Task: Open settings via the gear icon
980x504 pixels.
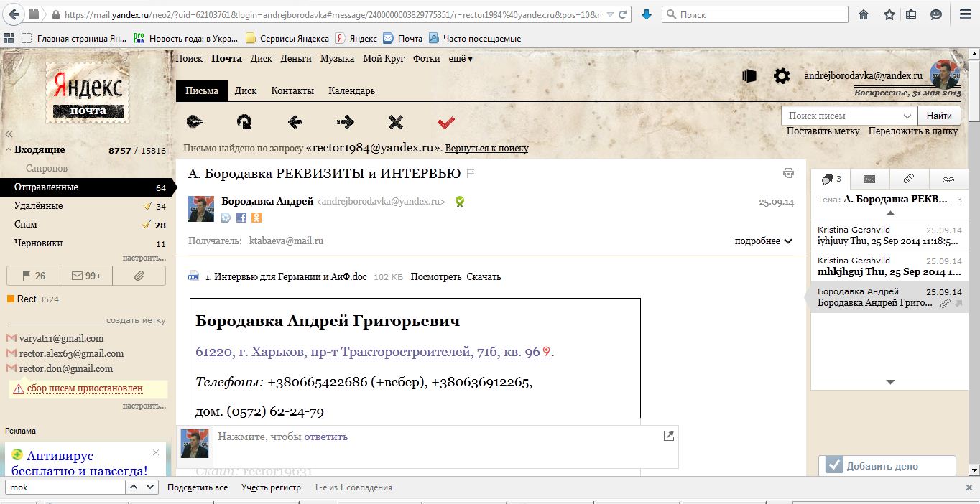Action: point(781,76)
